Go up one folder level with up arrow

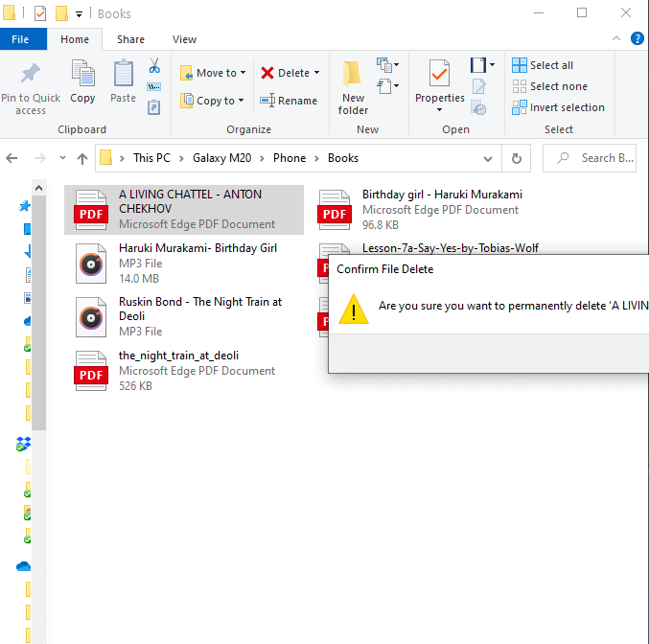pos(82,158)
